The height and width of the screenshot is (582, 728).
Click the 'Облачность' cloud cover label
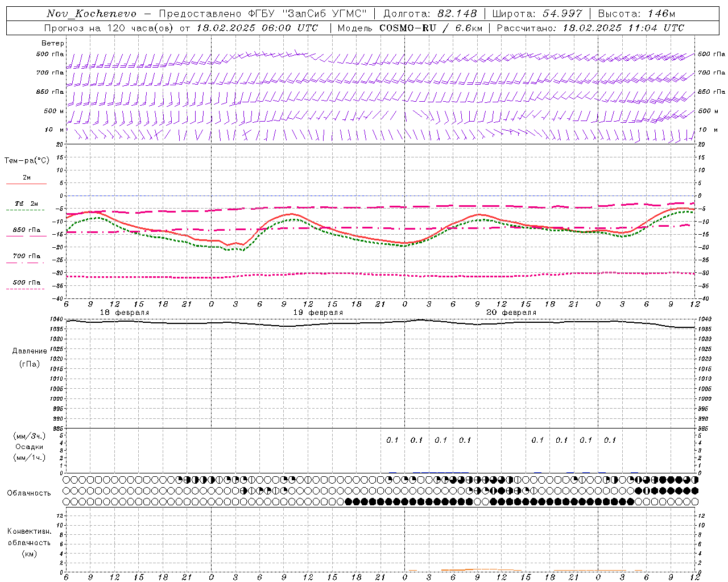coord(29,493)
